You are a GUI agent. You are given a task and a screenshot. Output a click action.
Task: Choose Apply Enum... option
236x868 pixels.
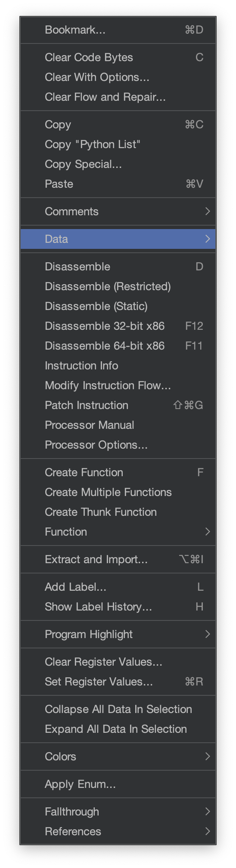click(118, 784)
